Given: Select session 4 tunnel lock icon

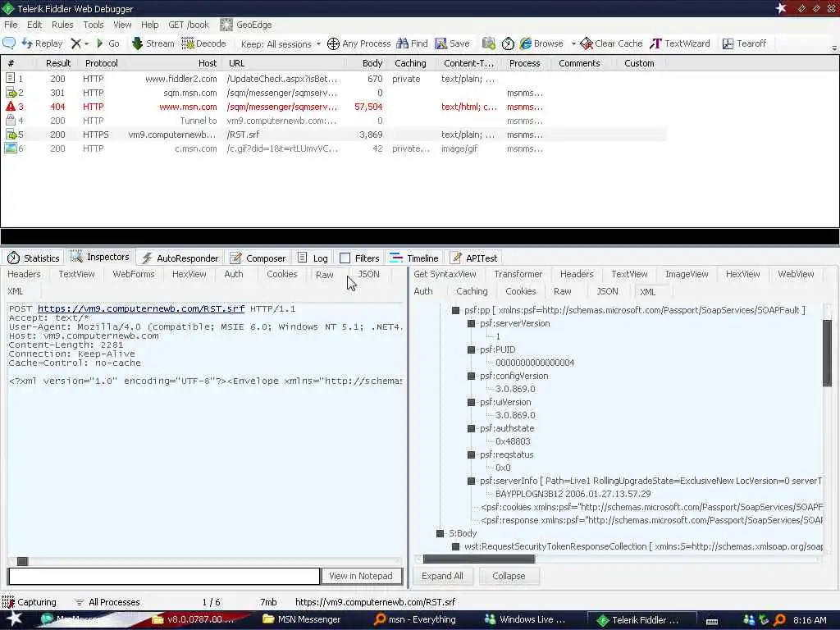Looking at the screenshot, I should click(x=11, y=121).
